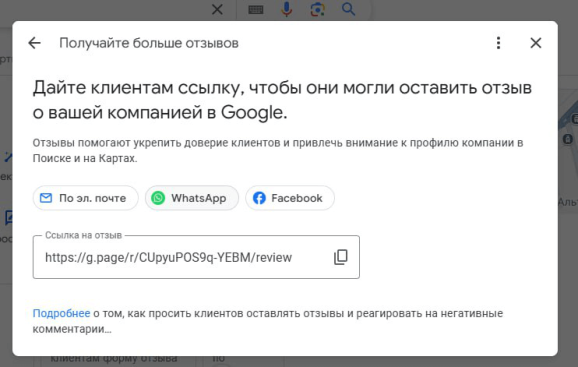
Task: Click the label Ссылка на отзыв
Action: (x=83, y=235)
